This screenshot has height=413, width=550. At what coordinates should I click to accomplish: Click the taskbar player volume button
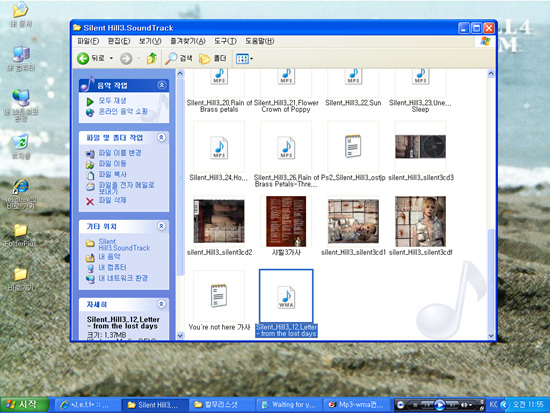(464, 405)
